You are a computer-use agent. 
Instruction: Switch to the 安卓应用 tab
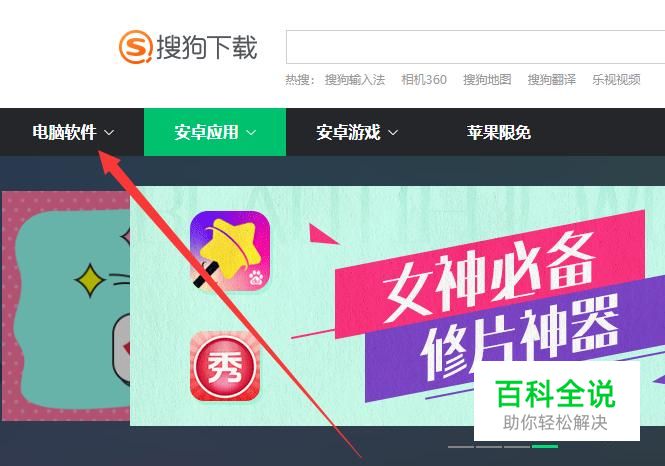click(x=215, y=132)
